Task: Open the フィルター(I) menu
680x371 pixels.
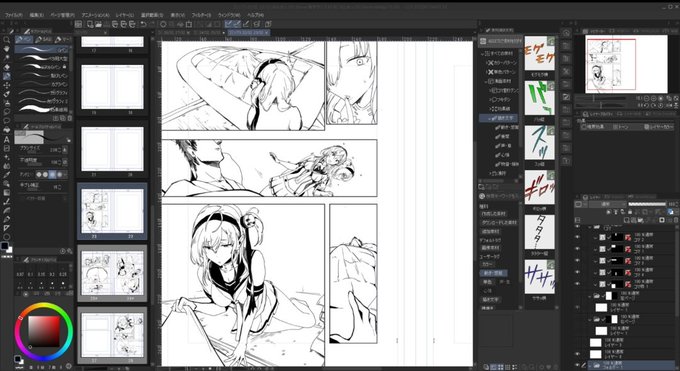Action: (200, 15)
